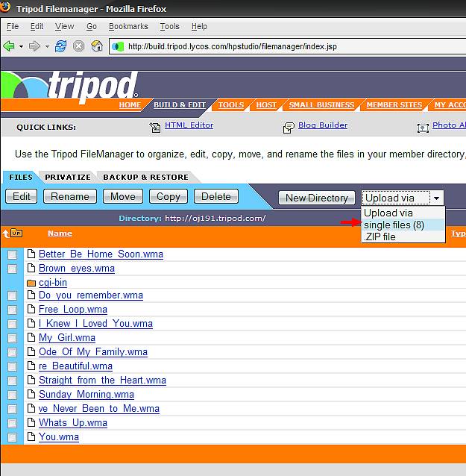Viewport: 466px width, 476px height.
Task: Click the Blog Builder icon
Action: tap(289, 128)
